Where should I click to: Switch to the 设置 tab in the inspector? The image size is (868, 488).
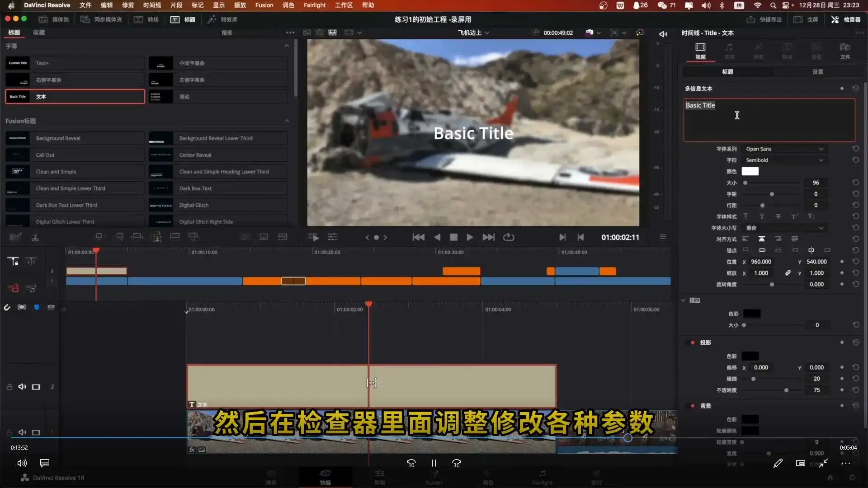point(817,71)
